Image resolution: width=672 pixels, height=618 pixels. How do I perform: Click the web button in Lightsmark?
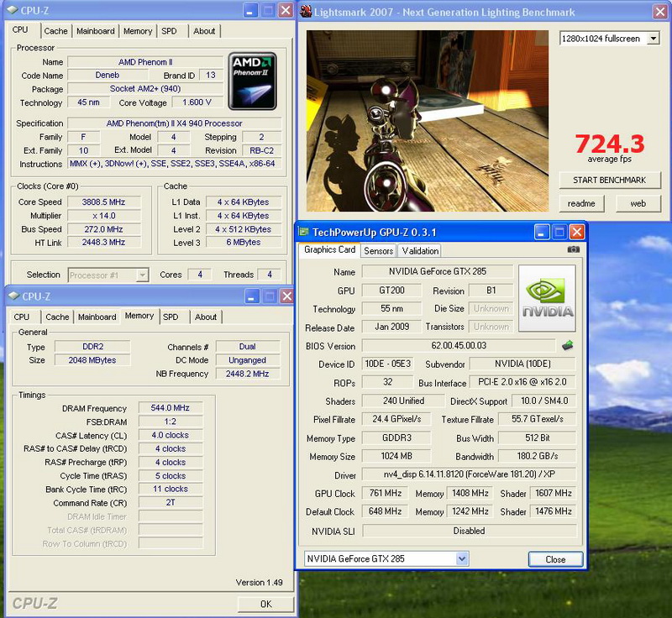(638, 203)
